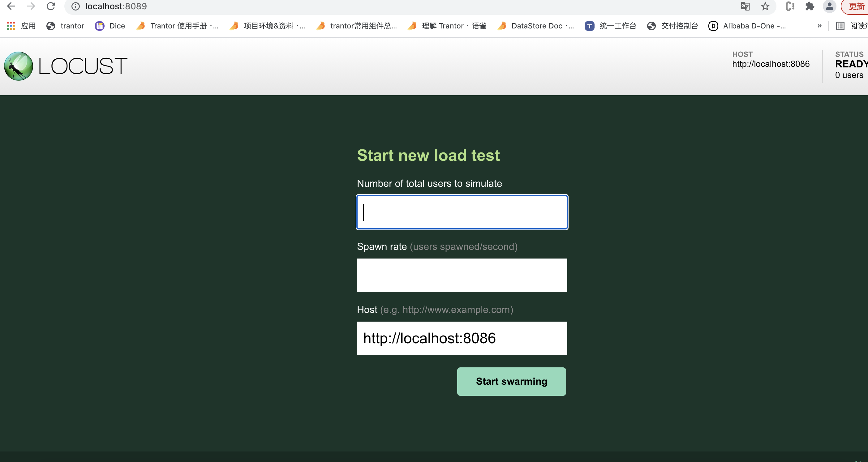The height and width of the screenshot is (462, 868).
Task: Open the Dice bookmark
Action: [x=110, y=26]
